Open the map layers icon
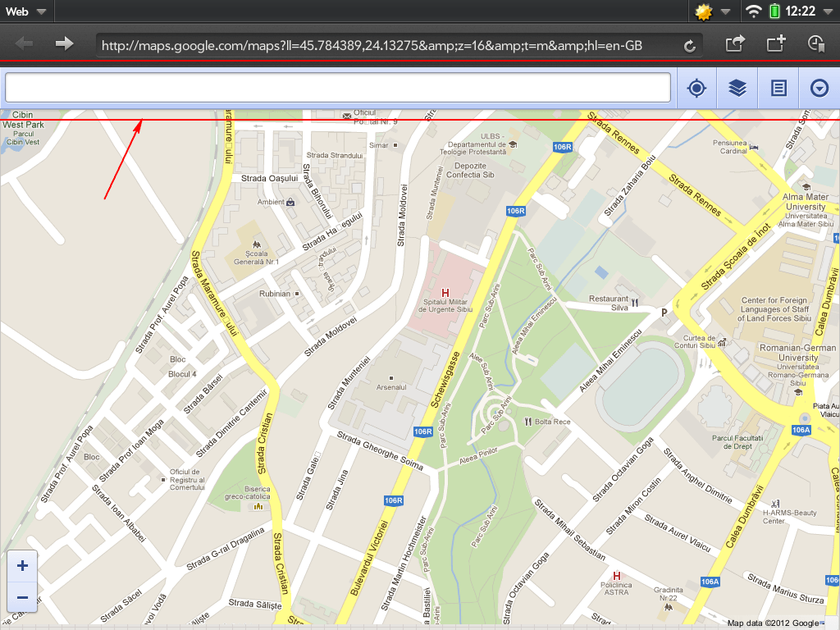840x630 pixels. pyautogui.click(x=737, y=88)
